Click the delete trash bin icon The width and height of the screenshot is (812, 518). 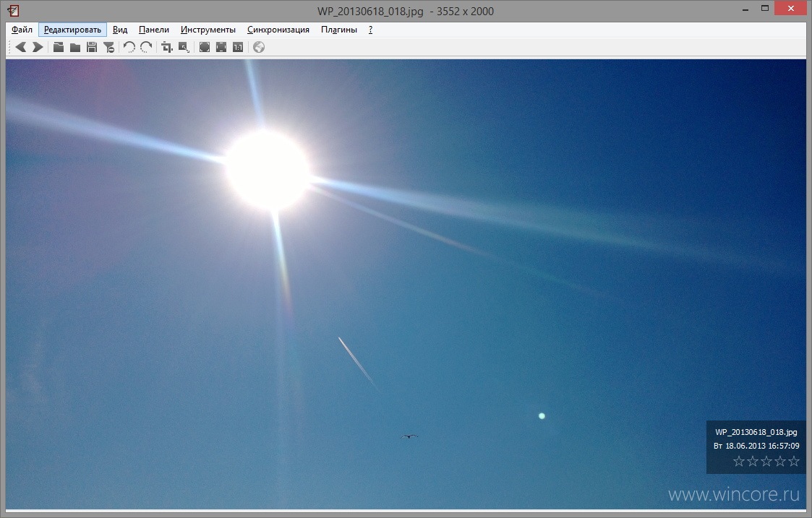(x=108, y=47)
